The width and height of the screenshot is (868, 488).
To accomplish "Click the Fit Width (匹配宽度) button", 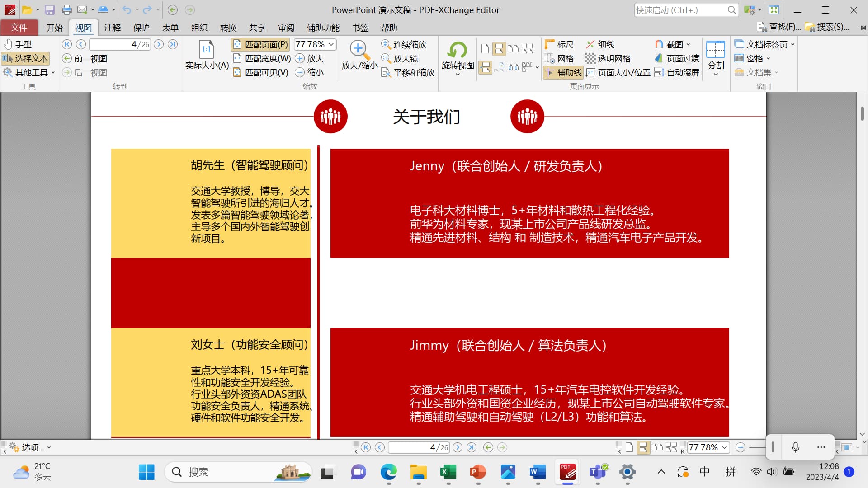I will (262, 58).
